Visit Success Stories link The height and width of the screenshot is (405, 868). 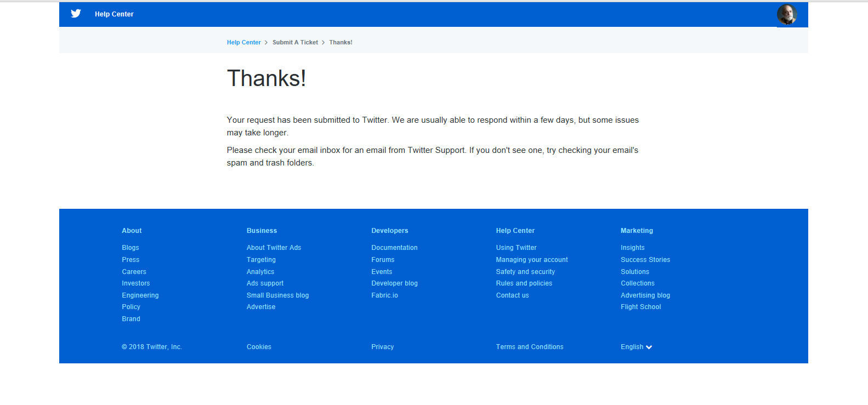point(645,260)
